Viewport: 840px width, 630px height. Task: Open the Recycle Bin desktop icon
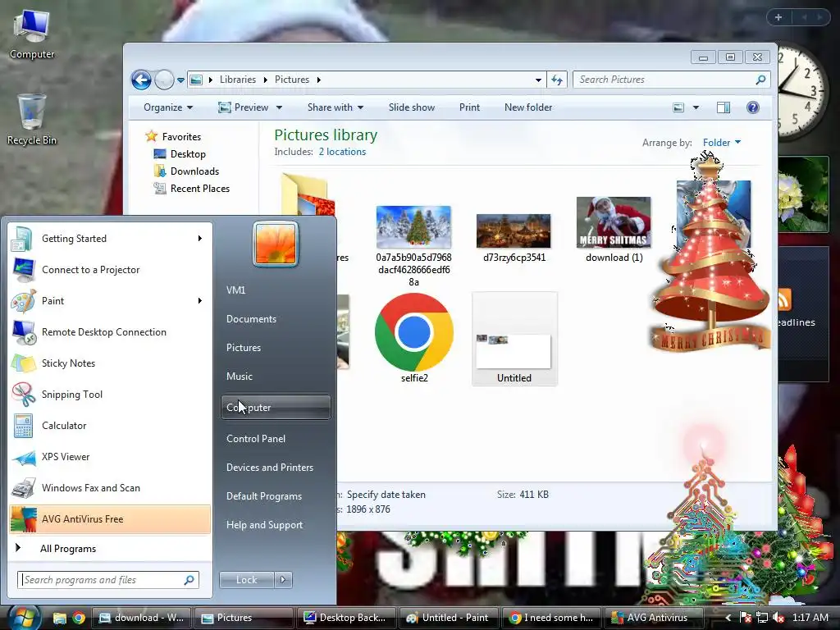[x=32, y=120]
